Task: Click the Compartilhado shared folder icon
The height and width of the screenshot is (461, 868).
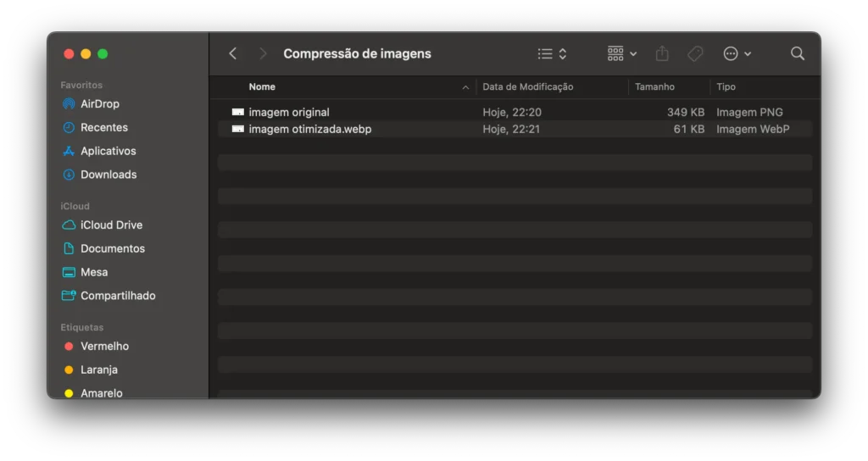Action: click(x=69, y=296)
